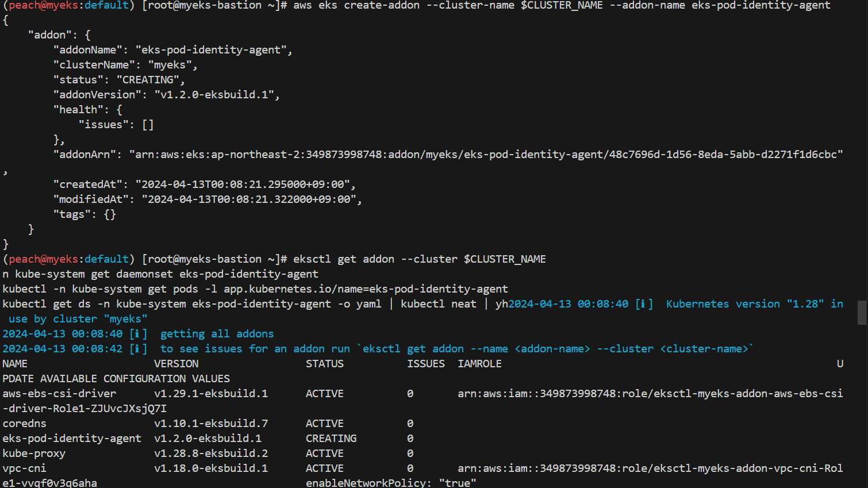Click "eks-pod-identity-agent" in the addonName line
This screenshot has width=868, height=488.
(x=210, y=50)
